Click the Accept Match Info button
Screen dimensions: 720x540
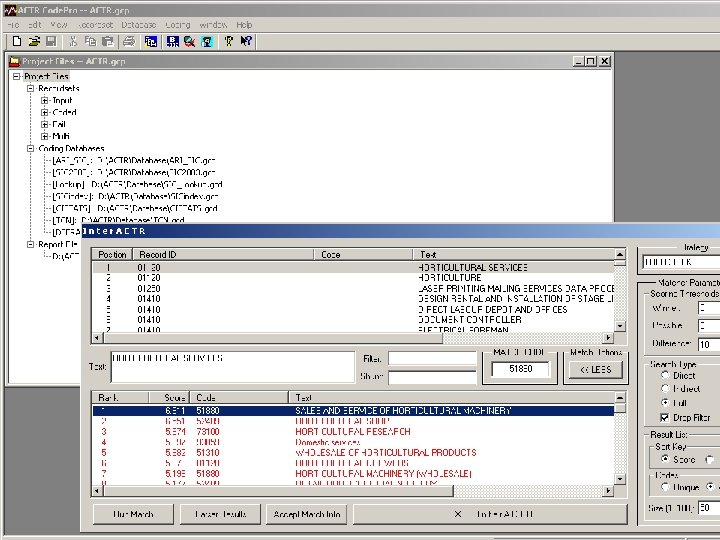click(306, 514)
